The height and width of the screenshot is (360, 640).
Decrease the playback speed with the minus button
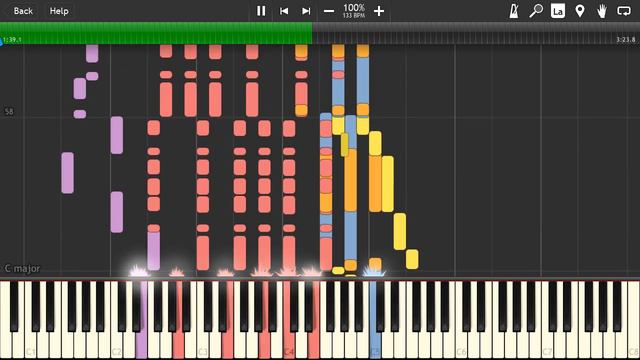(x=329, y=11)
